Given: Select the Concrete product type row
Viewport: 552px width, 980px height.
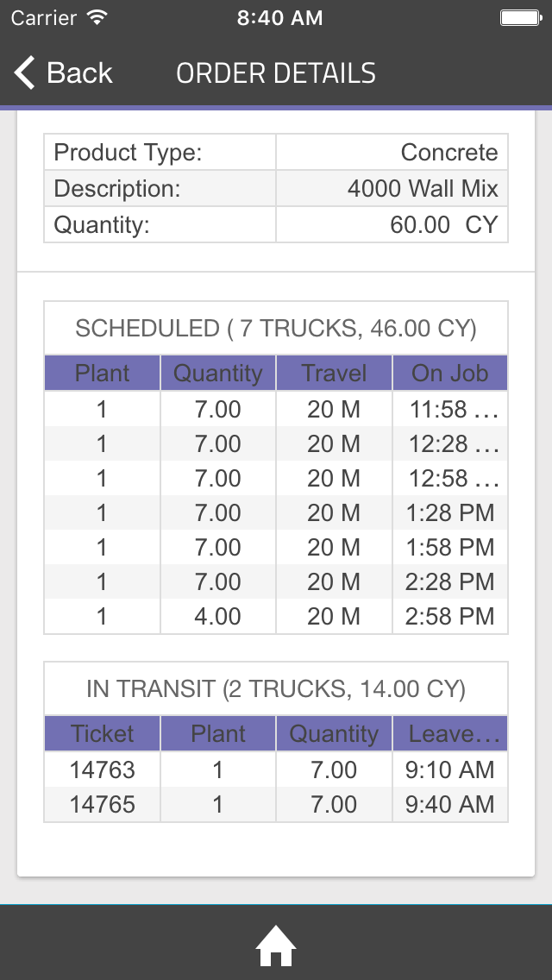Looking at the screenshot, I should point(276,152).
